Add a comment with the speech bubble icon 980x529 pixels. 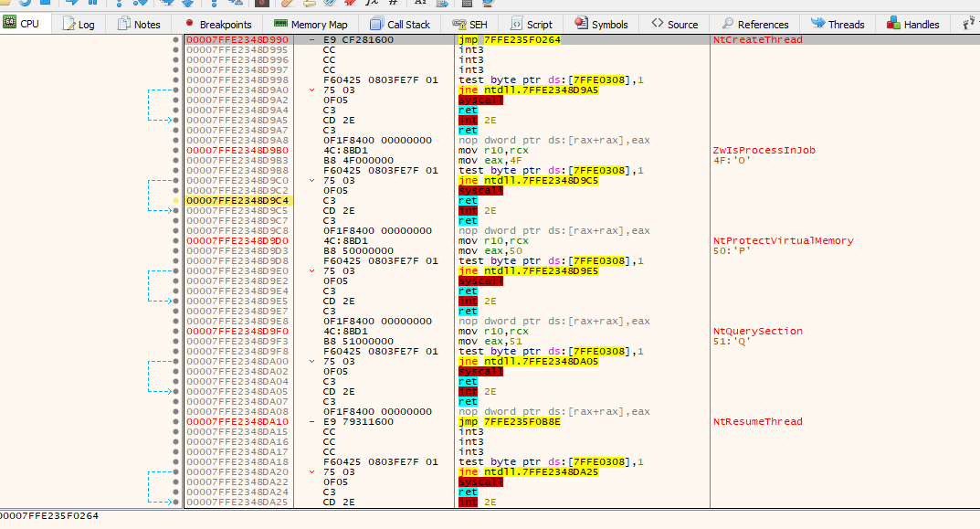pyautogui.click(x=310, y=5)
